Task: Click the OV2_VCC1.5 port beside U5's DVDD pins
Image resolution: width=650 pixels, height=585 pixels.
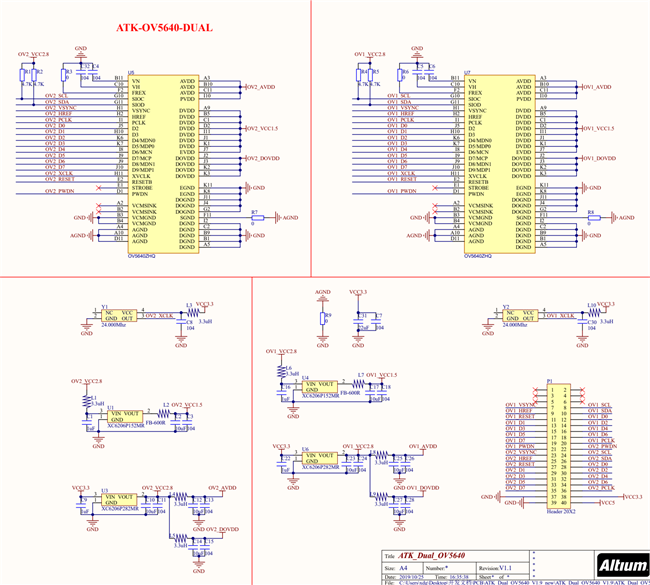Action: click(x=262, y=129)
